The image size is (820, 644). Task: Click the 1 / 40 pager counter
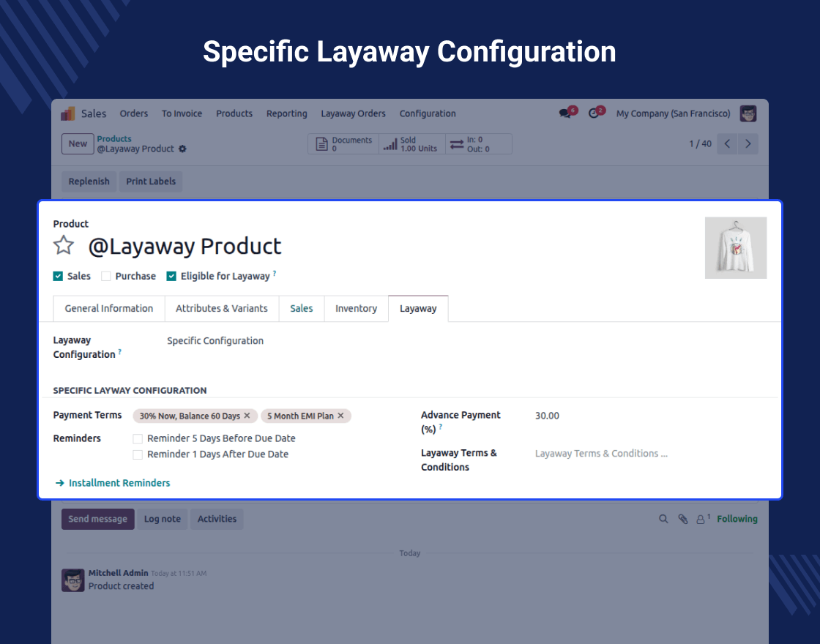[700, 143]
